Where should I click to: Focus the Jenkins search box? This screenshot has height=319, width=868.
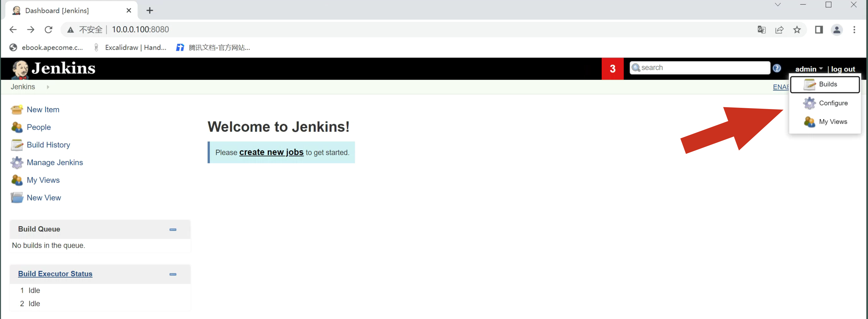[703, 68]
